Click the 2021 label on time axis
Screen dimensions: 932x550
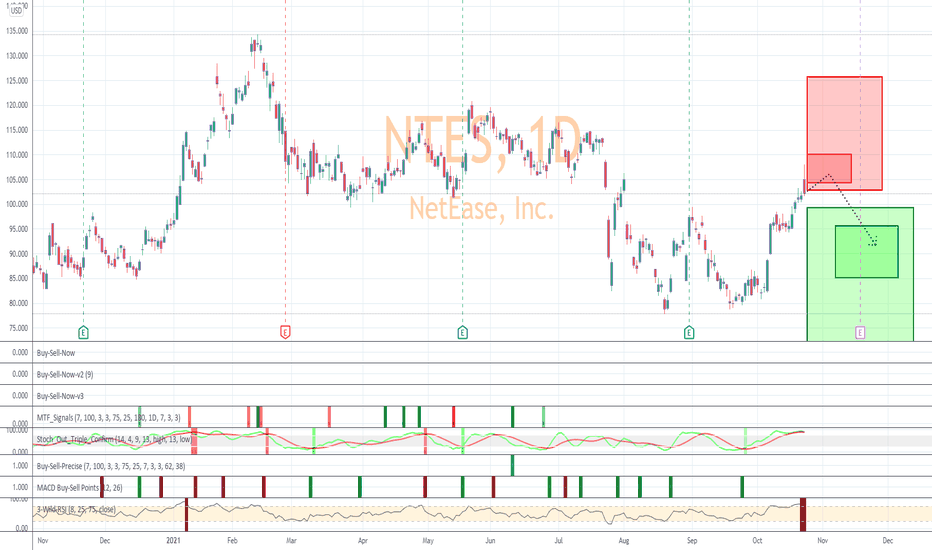[x=173, y=540]
